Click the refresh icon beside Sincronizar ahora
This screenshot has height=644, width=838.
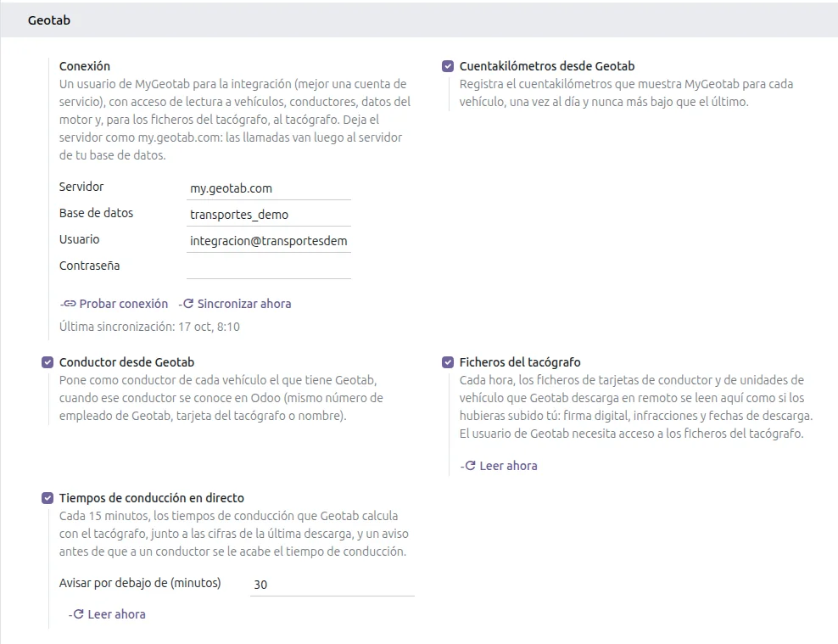coord(188,304)
